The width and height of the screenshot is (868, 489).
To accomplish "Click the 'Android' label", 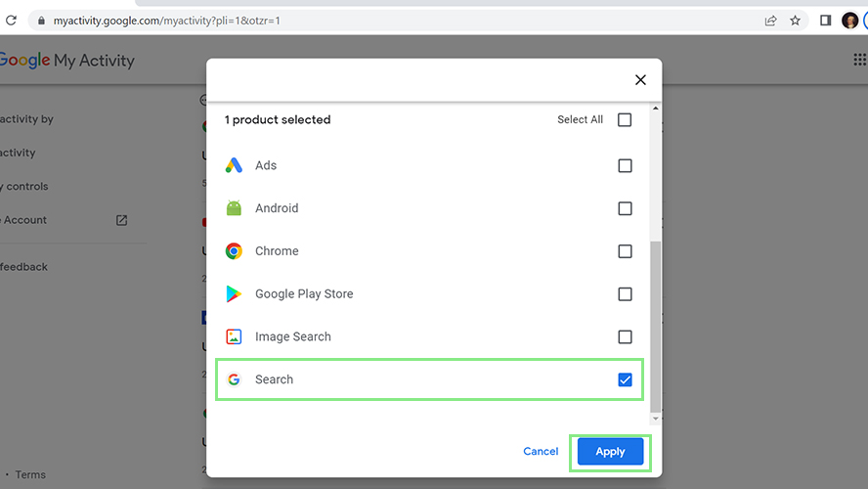I will (x=277, y=208).
